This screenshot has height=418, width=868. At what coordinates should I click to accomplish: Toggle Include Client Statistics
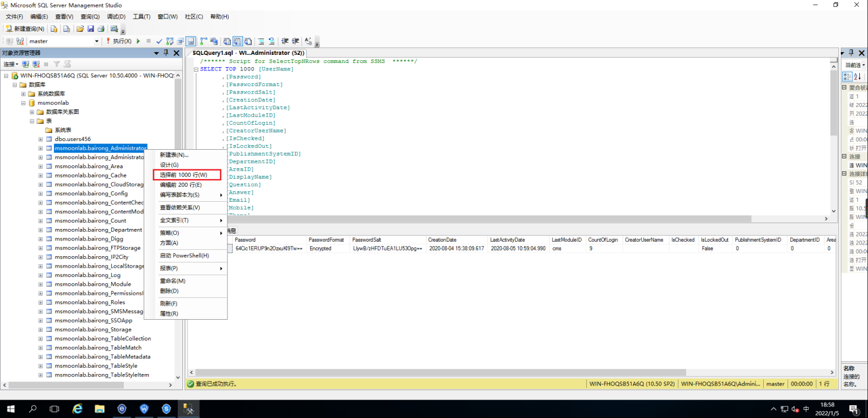(x=214, y=41)
